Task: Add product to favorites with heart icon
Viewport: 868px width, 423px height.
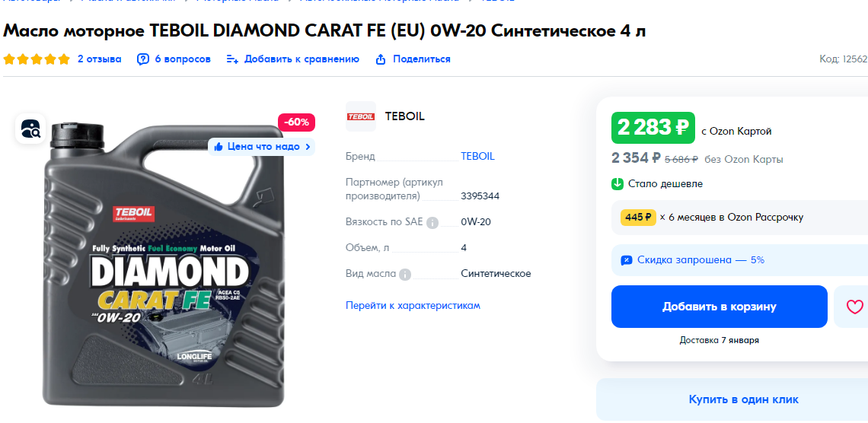Action: pyautogui.click(x=855, y=307)
